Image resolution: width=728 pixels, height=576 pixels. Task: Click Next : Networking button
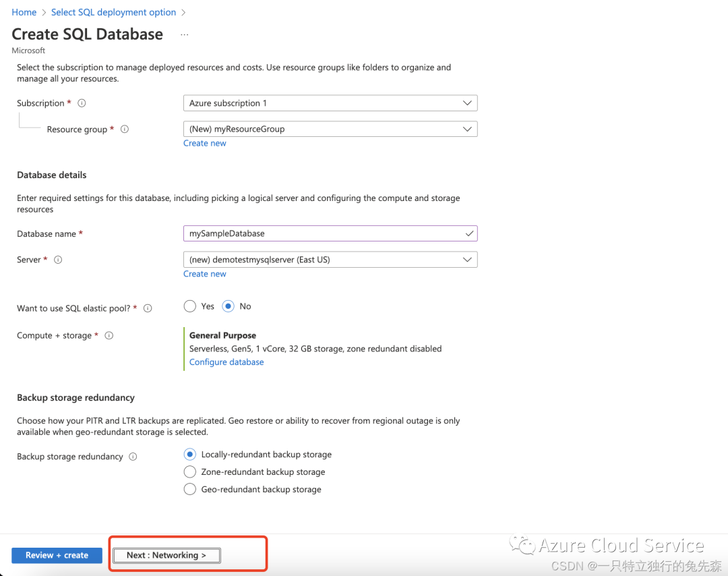click(166, 556)
